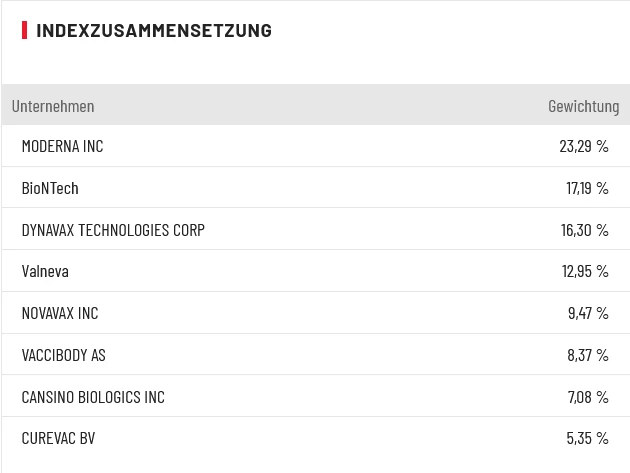Screen dimensions: 630x473
Task: Click the 8,37 % weighting value
Action: (x=588, y=355)
